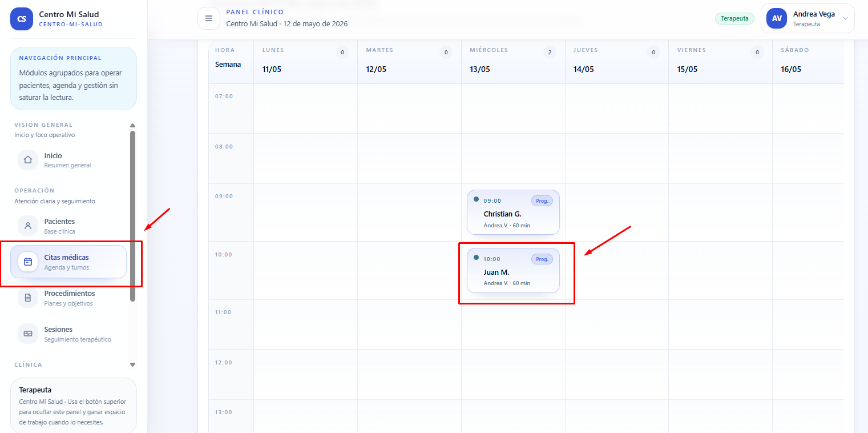Click the sidebar vertical scrollbar thumb

pyautogui.click(x=133, y=216)
